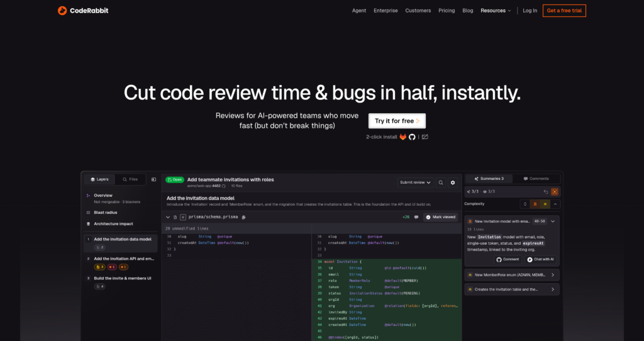Open the search icon beside Submit review
The width and height of the screenshot is (644, 341).
point(441,183)
